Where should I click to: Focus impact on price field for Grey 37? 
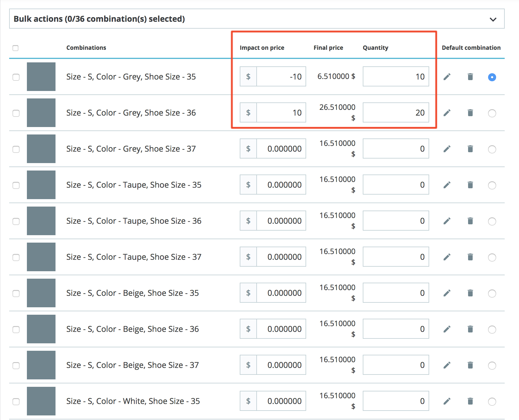281,148
